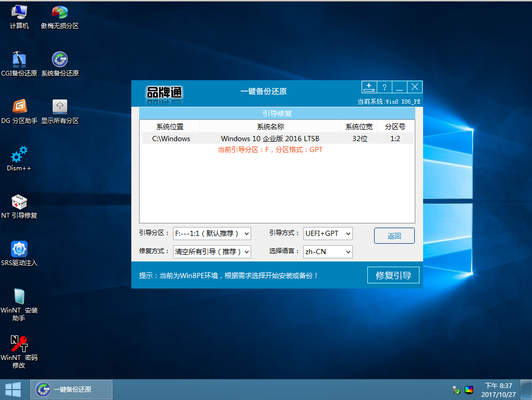Click the 分区号 column header
This screenshot has width=532, height=400.
(x=395, y=127)
